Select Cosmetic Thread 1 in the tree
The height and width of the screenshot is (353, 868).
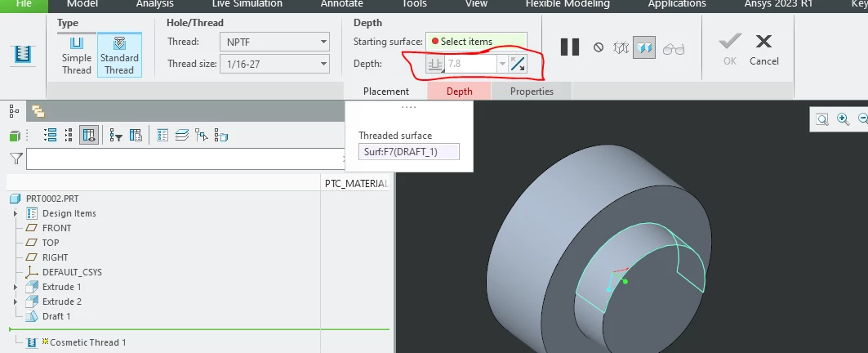pyautogui.click(x=87, y=342)
